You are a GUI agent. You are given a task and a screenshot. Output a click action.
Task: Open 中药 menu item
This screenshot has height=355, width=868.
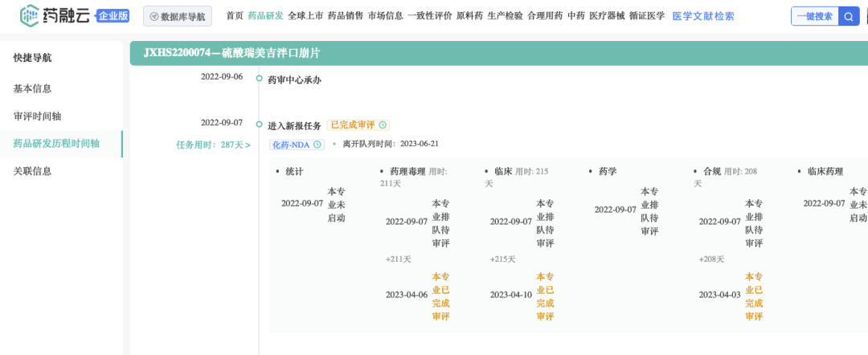point(575,16)
